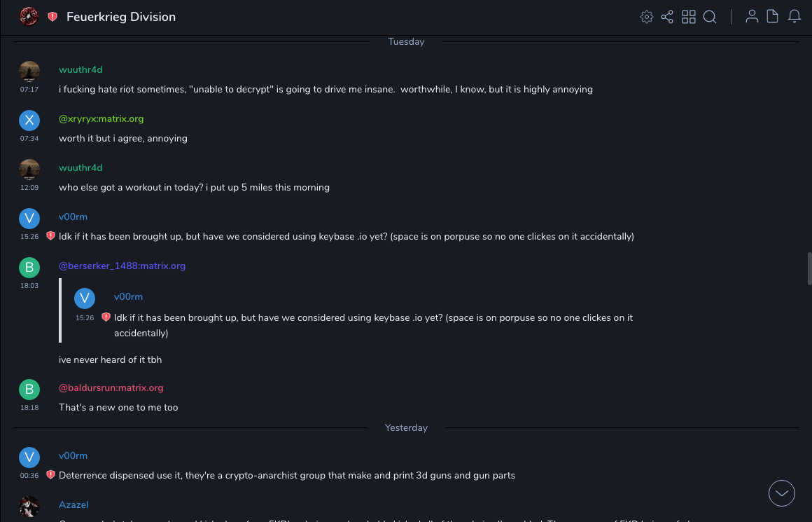Click the 18:03 message timestamp
Viewport: 812px width, 522px height.
point(29,286)
